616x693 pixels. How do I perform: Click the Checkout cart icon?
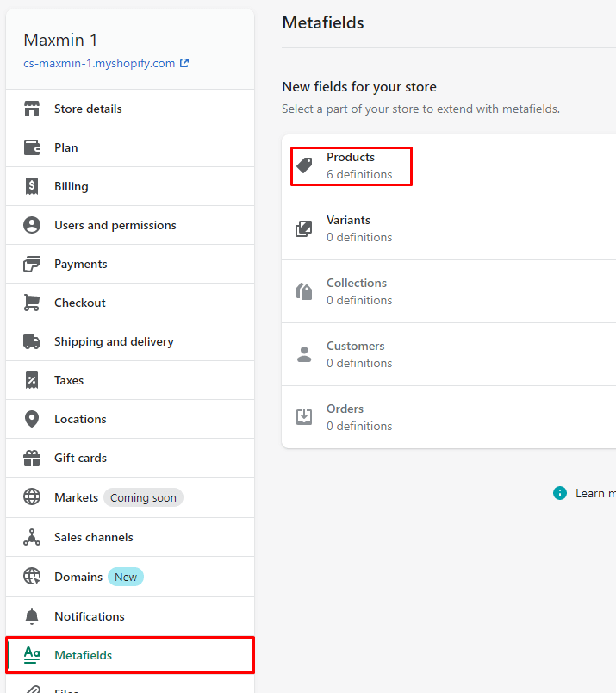coord(32,303)
